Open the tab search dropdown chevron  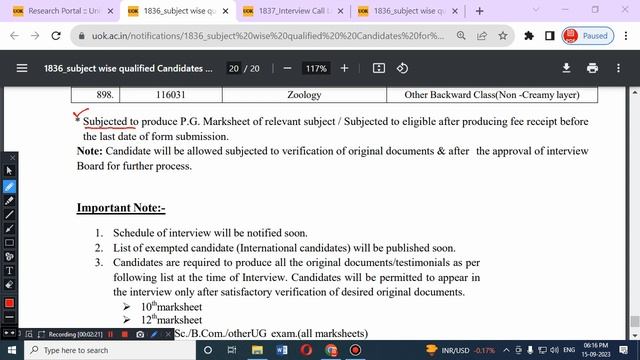click(x=536, y=9)
